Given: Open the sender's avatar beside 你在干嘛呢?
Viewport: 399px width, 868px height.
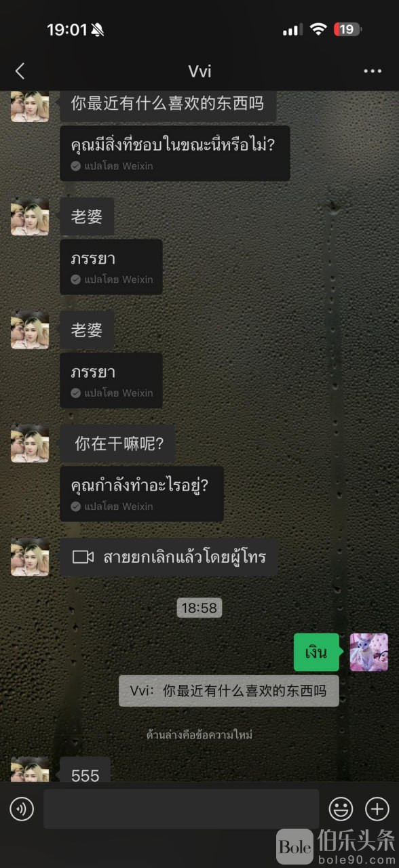Looking at the screenshot, I should coord(30,443).
